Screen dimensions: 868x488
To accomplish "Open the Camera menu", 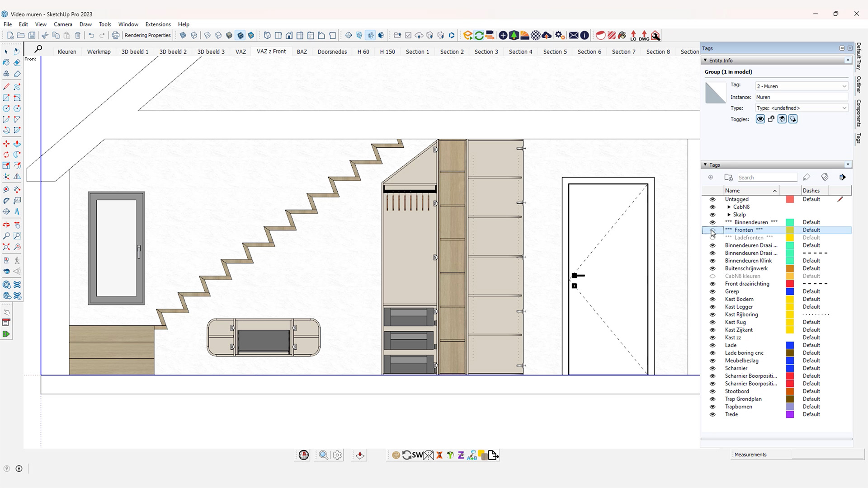I will 63,24.
